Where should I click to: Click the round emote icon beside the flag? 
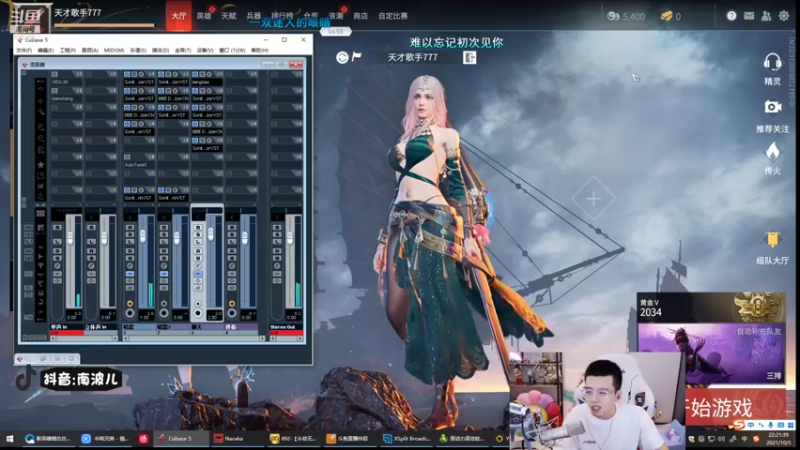[342, 57]
